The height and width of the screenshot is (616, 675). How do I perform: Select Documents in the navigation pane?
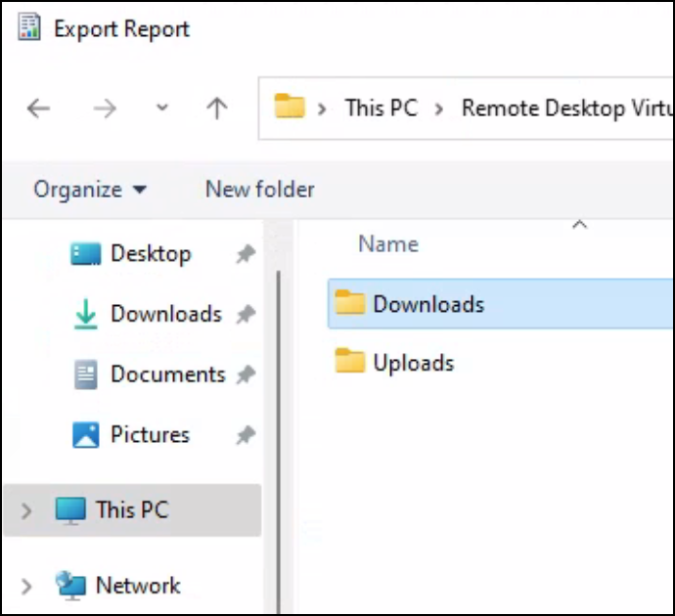click(x=167, y=374)
